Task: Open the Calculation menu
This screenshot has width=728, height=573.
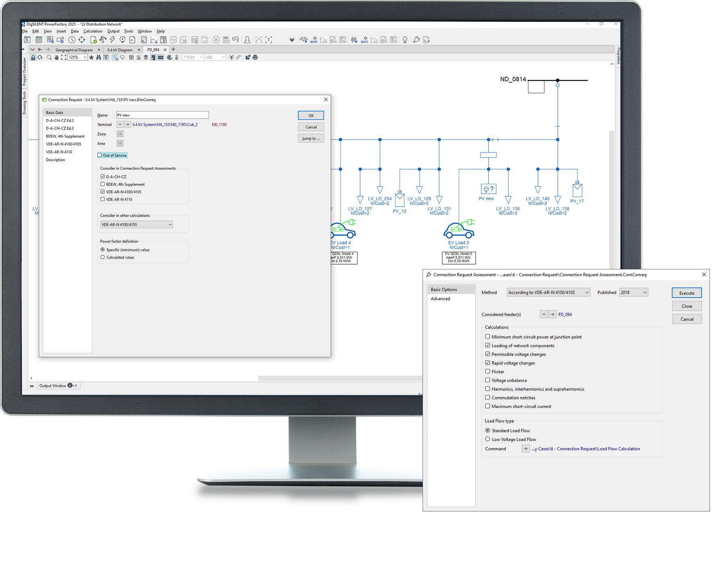Action: coord(93,31)
